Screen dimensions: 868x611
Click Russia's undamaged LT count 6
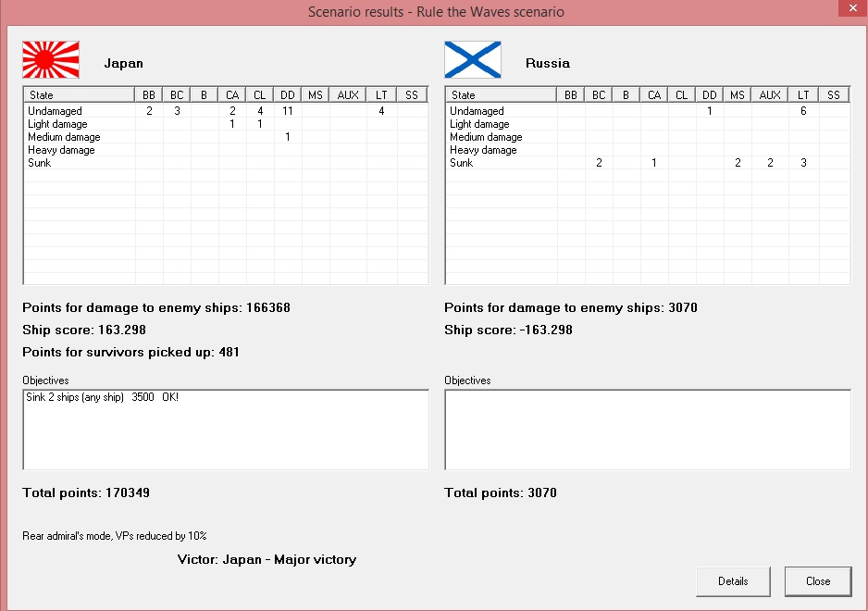(803, 111)
